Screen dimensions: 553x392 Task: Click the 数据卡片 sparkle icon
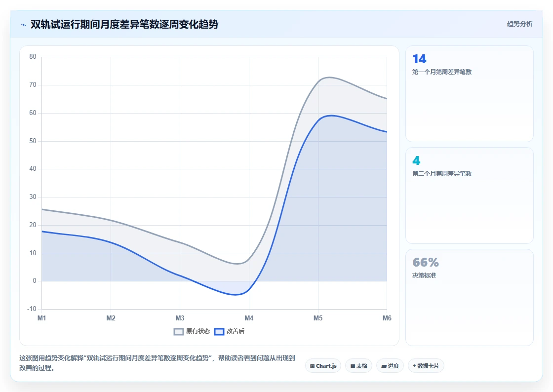click(x=414, y=366)
